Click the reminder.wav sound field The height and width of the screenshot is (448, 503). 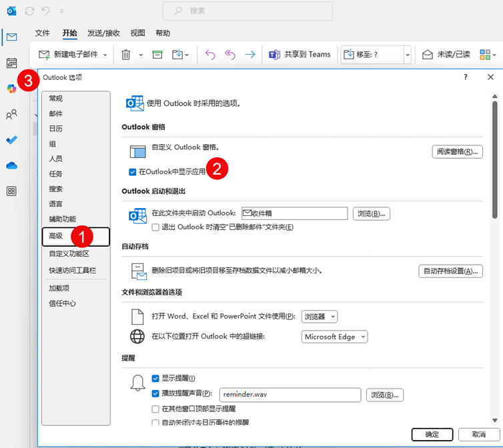[x=290, y=395]
